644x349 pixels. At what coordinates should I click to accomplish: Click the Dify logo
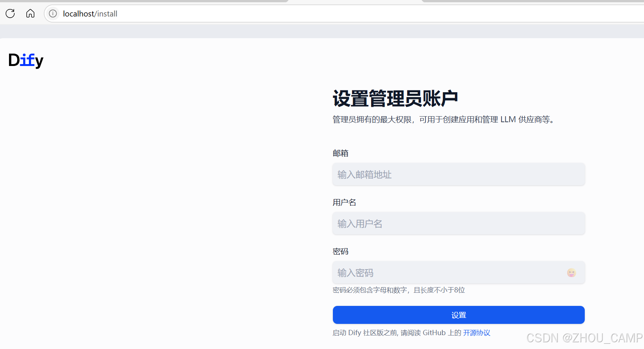click(26, 60)
